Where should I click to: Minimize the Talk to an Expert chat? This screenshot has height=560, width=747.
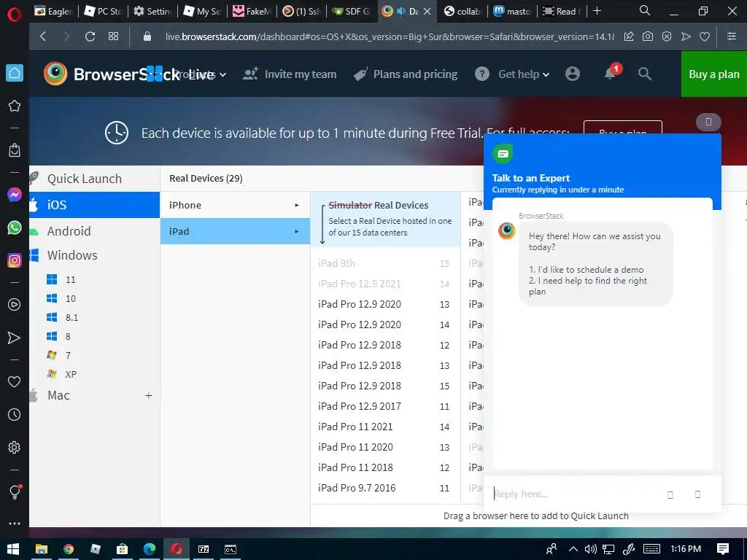pos(708,122)
